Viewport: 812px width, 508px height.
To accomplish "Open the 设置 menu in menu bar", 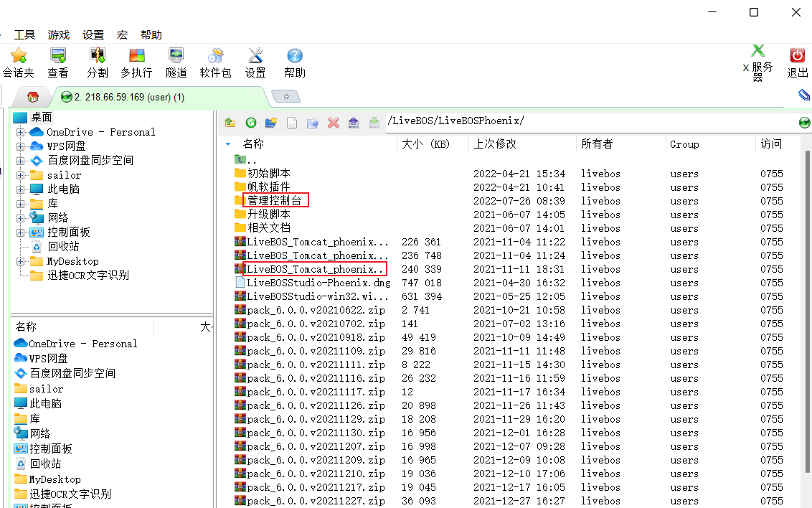I will (x=93, y=34).
